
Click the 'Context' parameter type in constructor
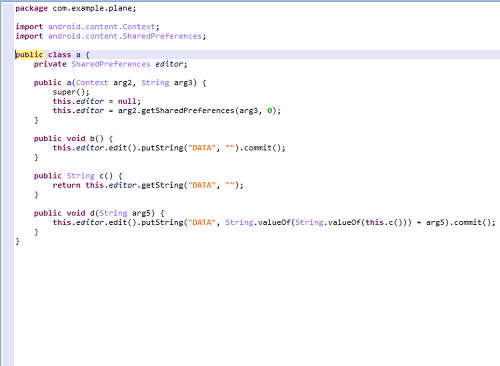pyautogui.click(x=92, y=83)
